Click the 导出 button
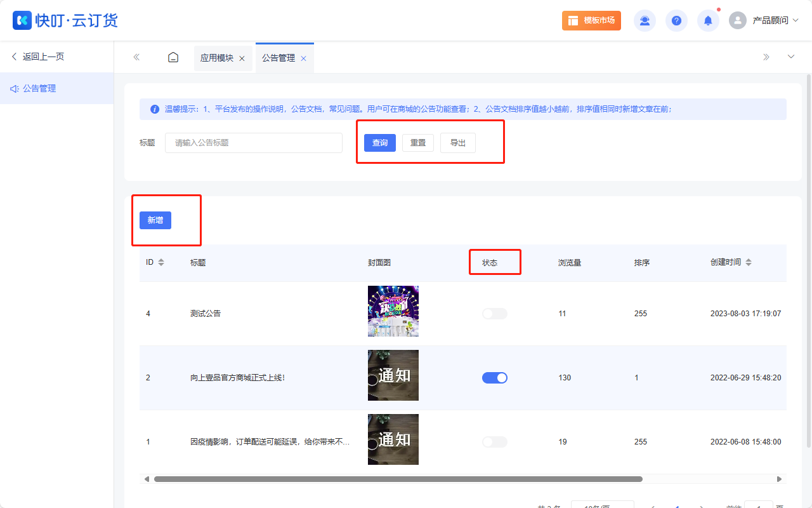Viewport: 812px width, 508px height. point(458,143)
